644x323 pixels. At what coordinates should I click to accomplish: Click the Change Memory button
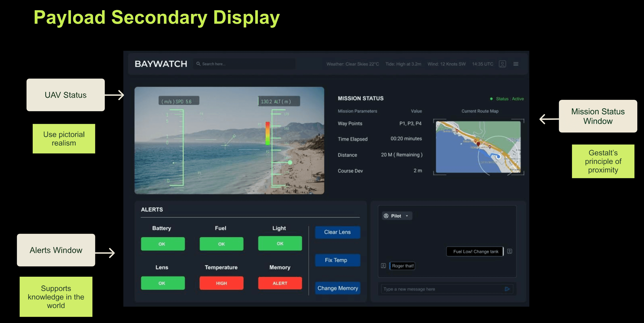click(x=337, y=288)
